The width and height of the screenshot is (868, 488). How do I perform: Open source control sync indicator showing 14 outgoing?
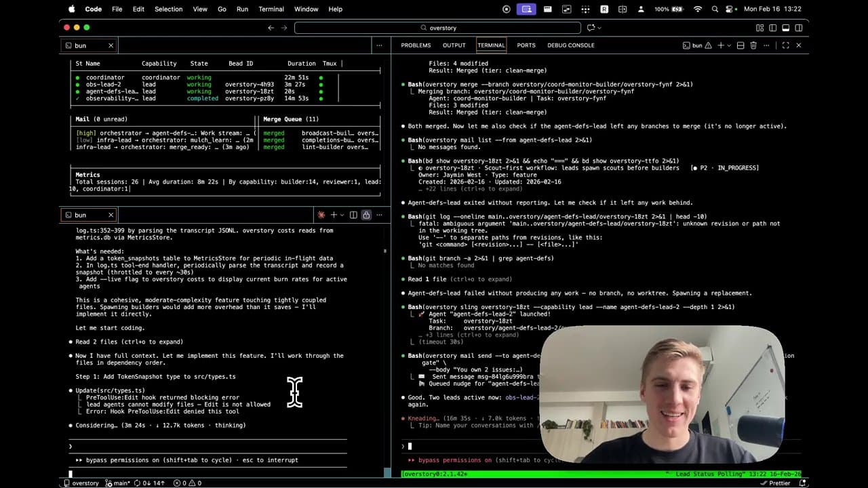tap(151, 483)
